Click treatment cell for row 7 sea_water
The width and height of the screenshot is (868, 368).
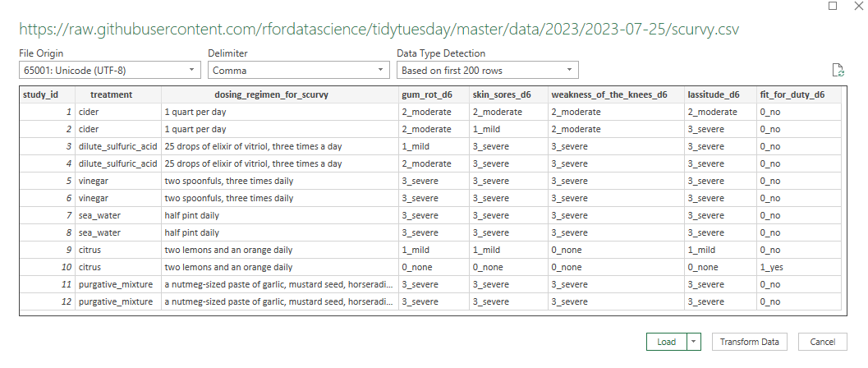118,215
